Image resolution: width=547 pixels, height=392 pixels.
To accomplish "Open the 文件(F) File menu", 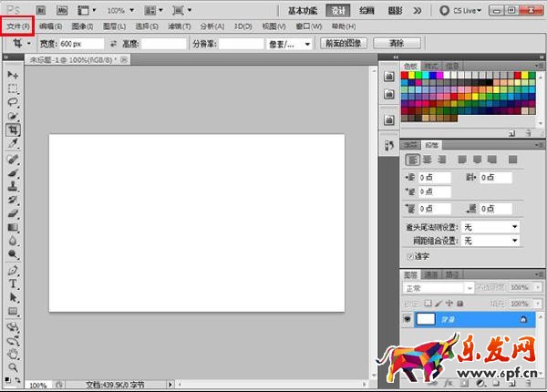I will (x=18, y=26).
